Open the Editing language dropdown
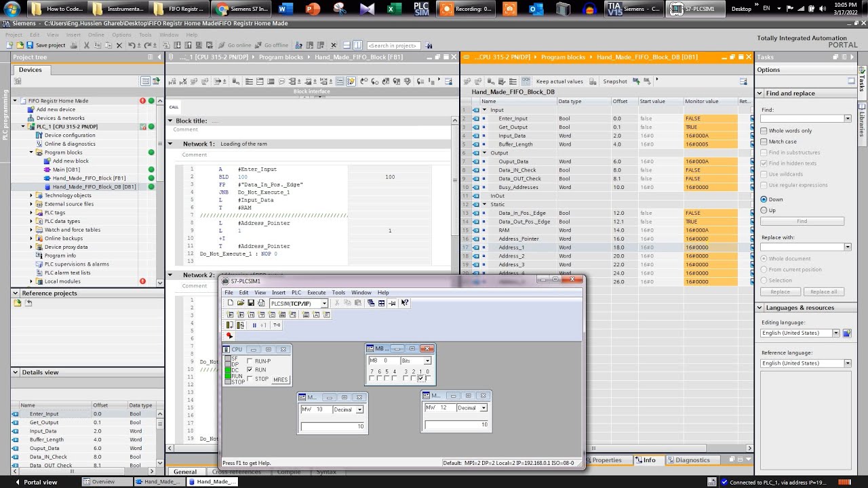Viewport: 868px width, 488px height. point(836,333)
